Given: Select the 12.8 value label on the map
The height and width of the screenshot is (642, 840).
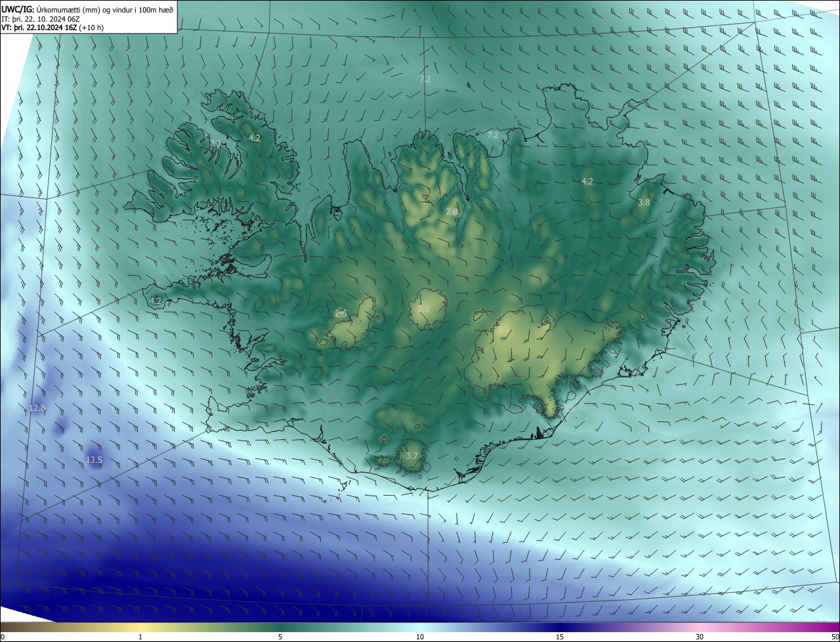Looking at the screenshot, I should 37,408.
